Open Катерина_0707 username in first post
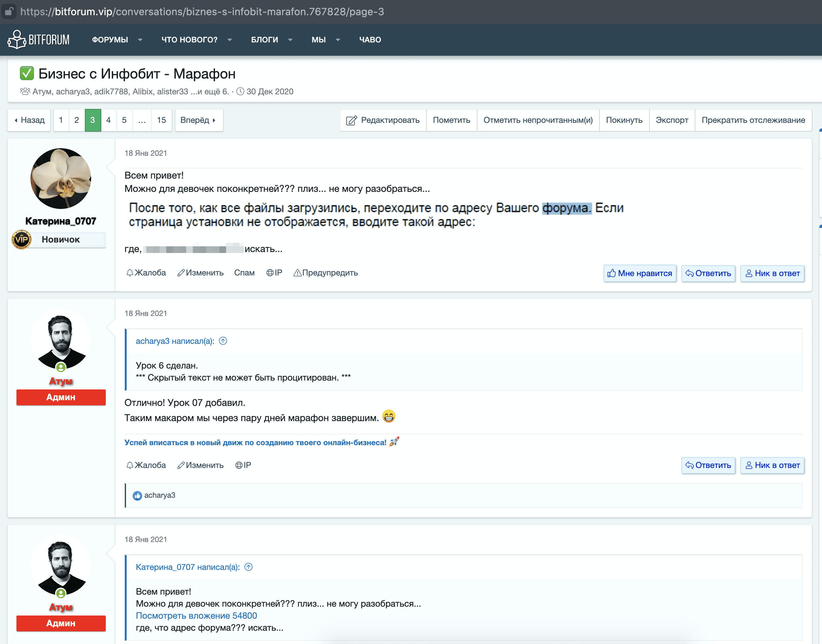This screenshot has height=644, width=822. pyautogui.click(x=61, y=221)
